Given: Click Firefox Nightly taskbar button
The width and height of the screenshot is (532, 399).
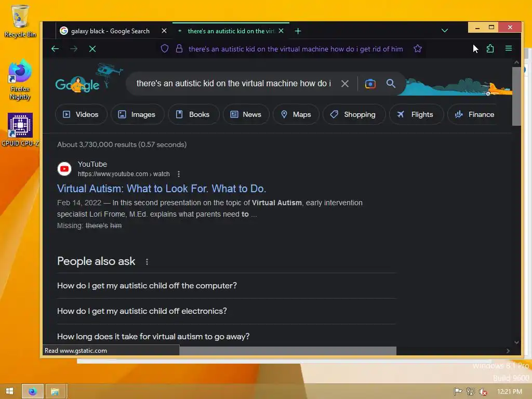Looking at the screenshot, I should 33,392.
